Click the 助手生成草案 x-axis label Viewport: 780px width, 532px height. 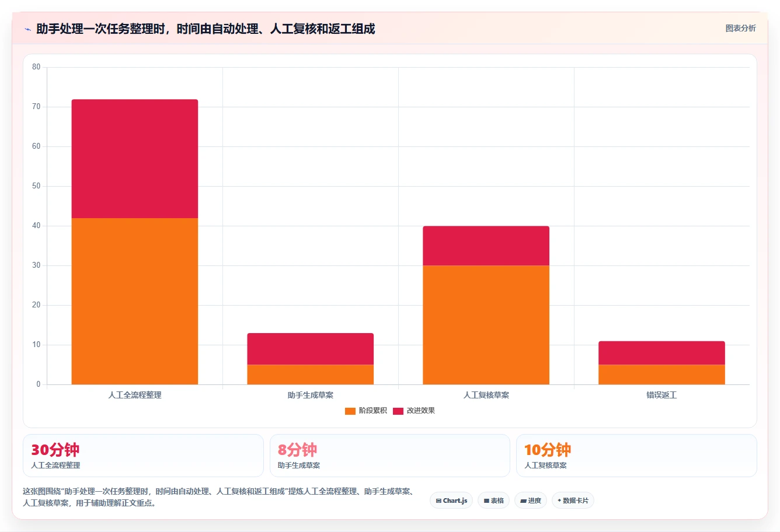pos(311,395)
